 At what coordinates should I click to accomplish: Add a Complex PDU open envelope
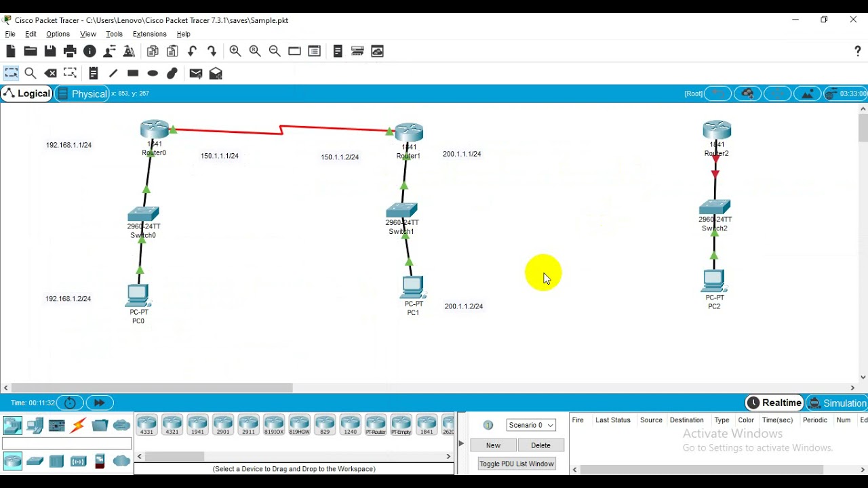pos(216,73)
